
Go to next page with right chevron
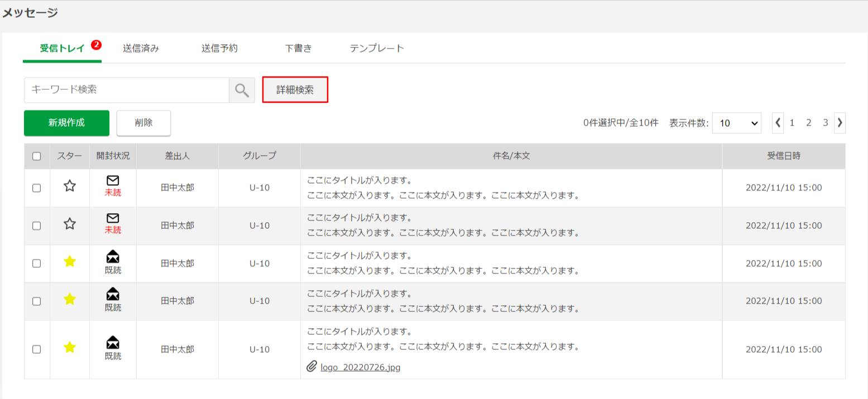(x=840, y=123)
